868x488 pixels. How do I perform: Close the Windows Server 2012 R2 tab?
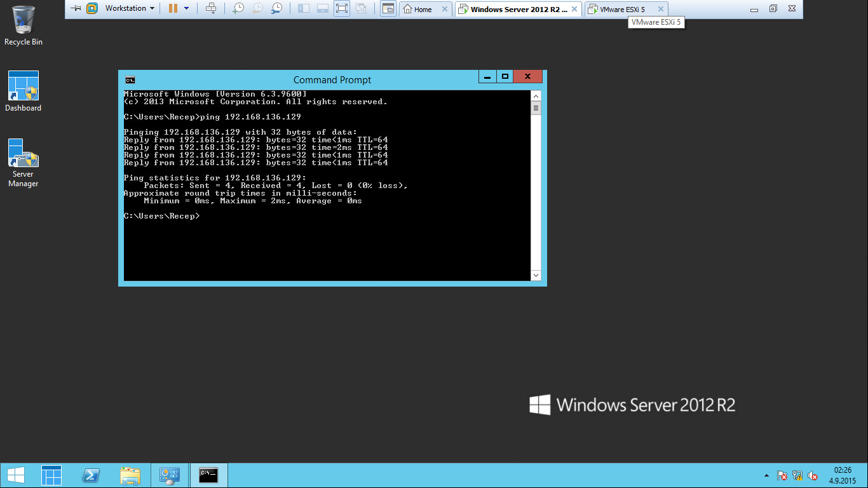point(574,9)
